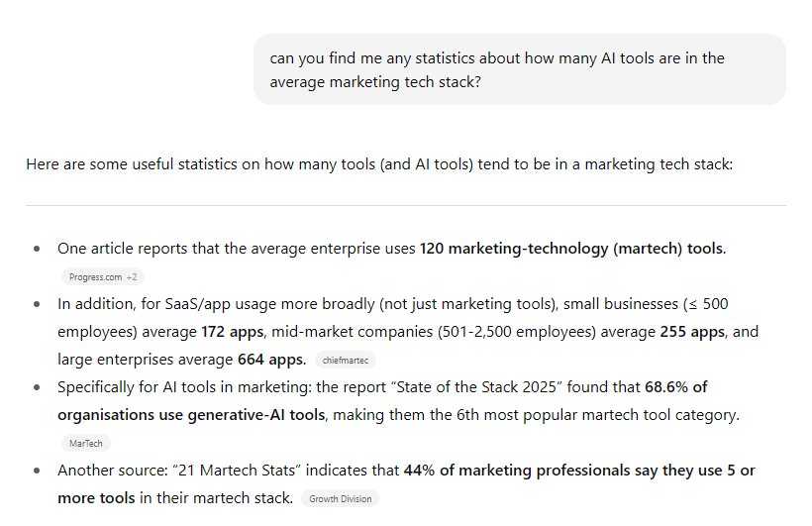Screen dimensions: 812x526
Task: Click the MarTech source citation
Action: pos(85,444)
